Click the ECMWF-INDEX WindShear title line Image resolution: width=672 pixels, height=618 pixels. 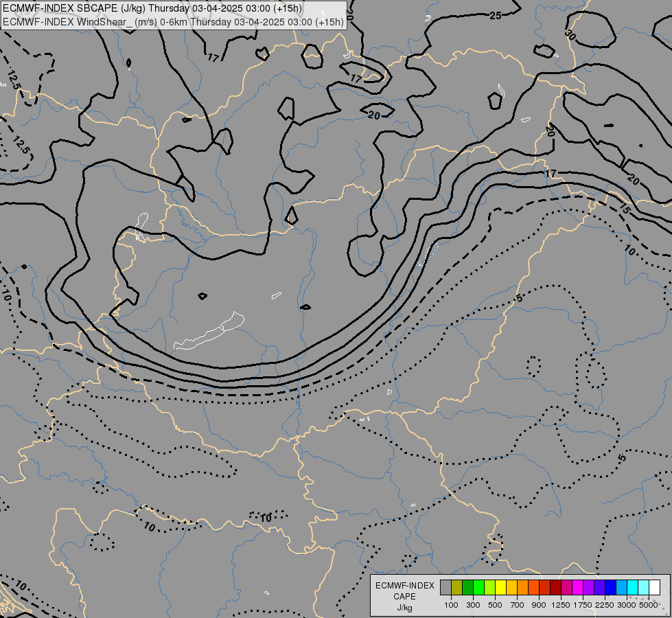tap(173, 22)
